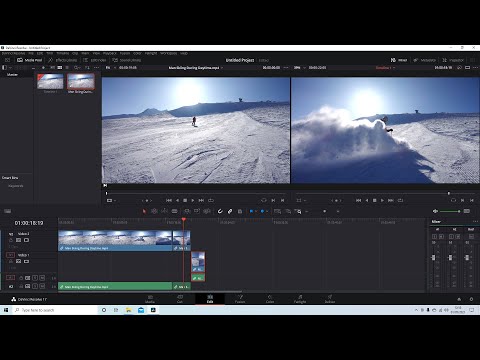Image resolution: width=480 pixels, height=360 pixels.
Task: Open Project Manager home icon
Action: click(x=459, y=299)
